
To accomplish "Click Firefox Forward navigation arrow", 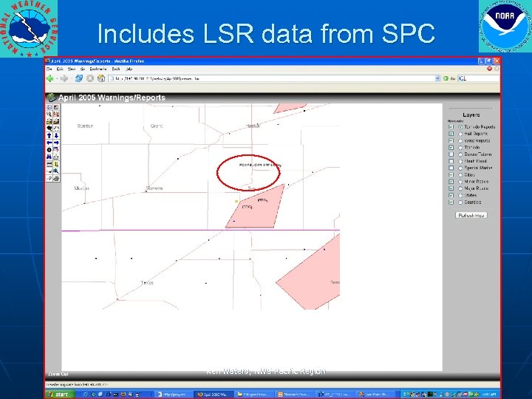I will coord(64,78).
